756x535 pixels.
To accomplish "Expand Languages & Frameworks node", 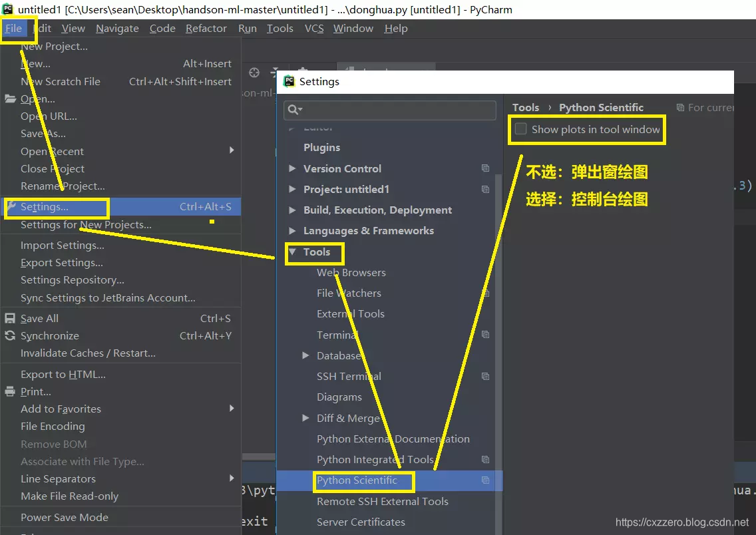I will 291,230.
